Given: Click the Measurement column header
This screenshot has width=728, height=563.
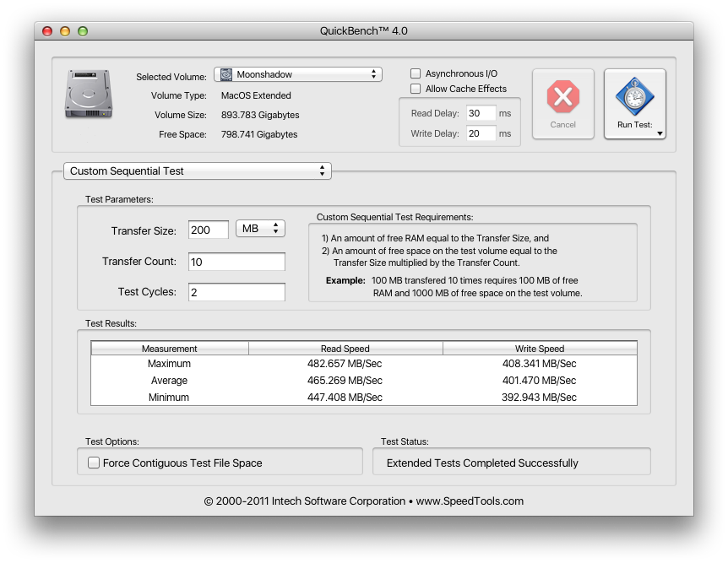Looking at the screenshot, I should point(170,349).
